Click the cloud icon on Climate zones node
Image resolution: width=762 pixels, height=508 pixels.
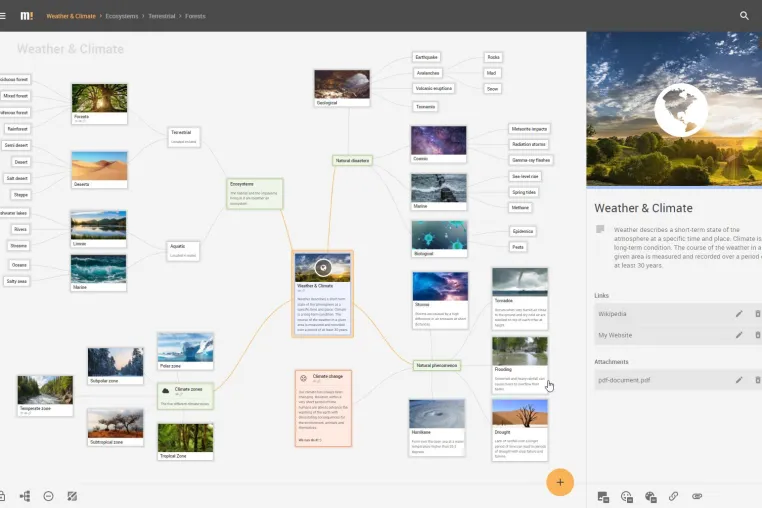(x=165, y=390)
